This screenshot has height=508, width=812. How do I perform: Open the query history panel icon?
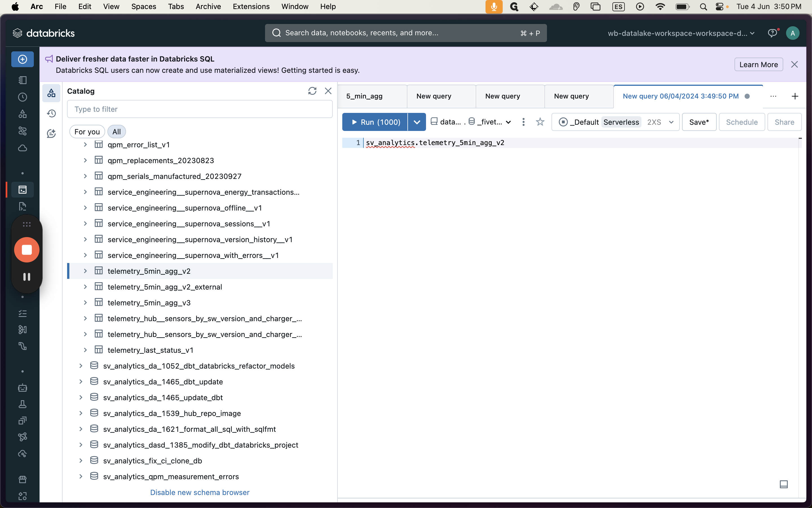tap(51, 113)
